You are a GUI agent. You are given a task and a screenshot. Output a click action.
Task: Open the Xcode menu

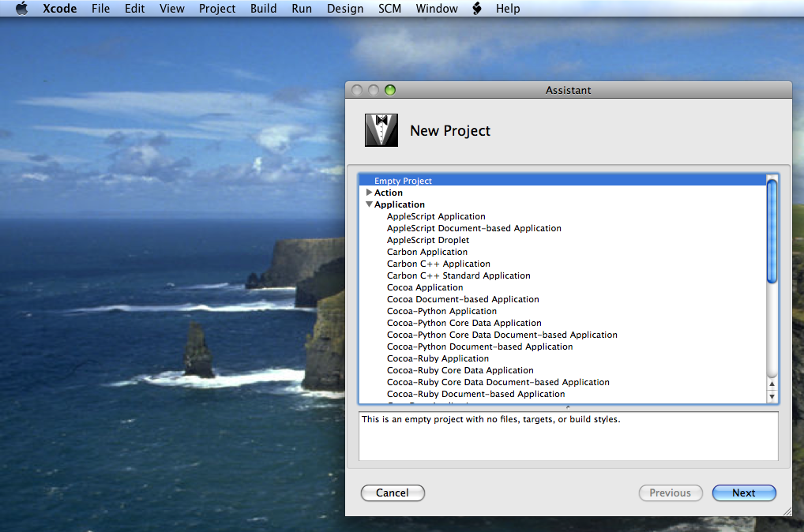click(59, 8)
